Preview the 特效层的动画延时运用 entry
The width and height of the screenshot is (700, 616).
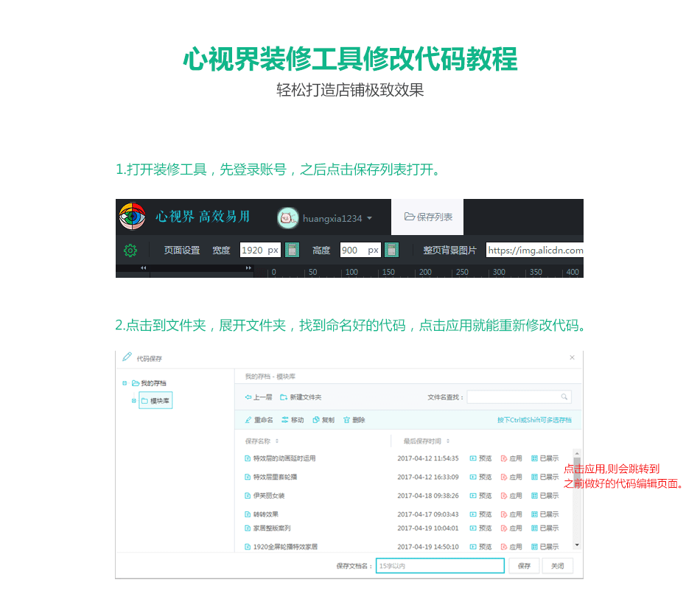[x=481, y=458]
